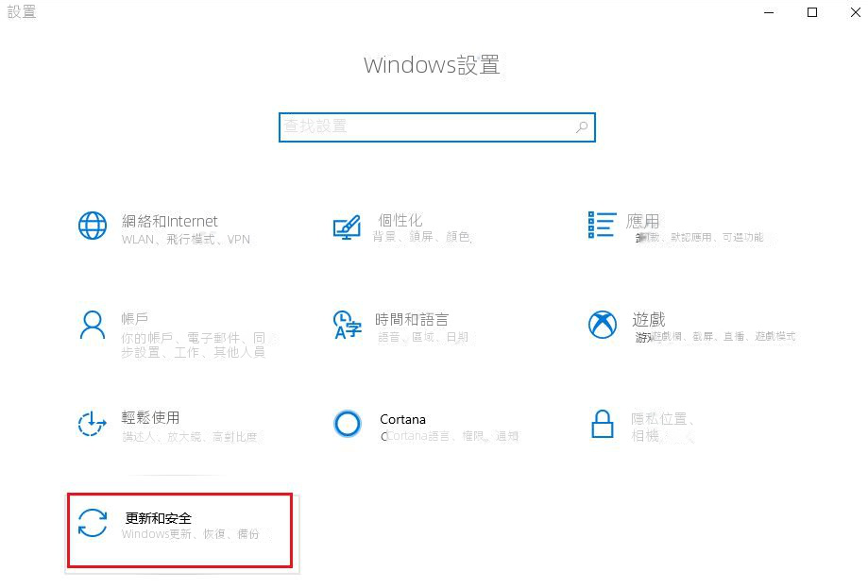Open the 個性化 paintbrush monitor icon
Image resolution: width=868 pixels, height=588 pixels.
point(347,227)
